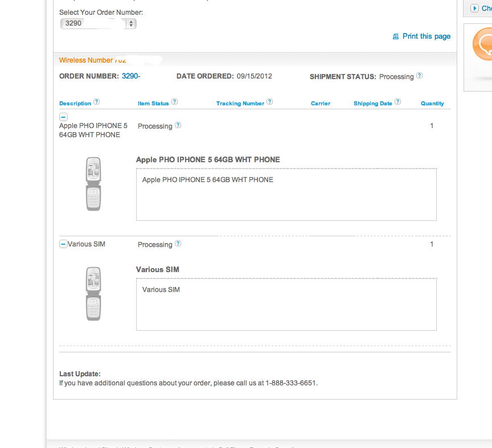Click the help icon beside Item Status header
The width and height of the screenshot is (492, 448).
(174, 102)
